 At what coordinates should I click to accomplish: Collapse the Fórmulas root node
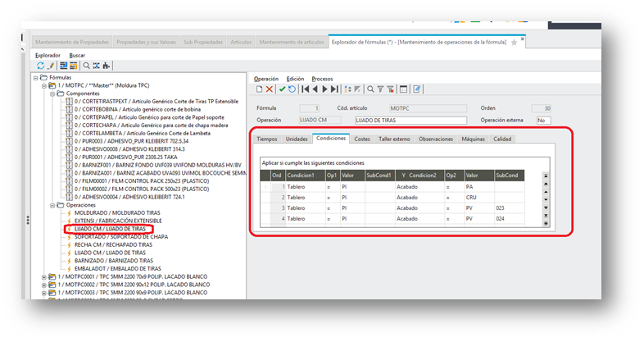point(36,78)
